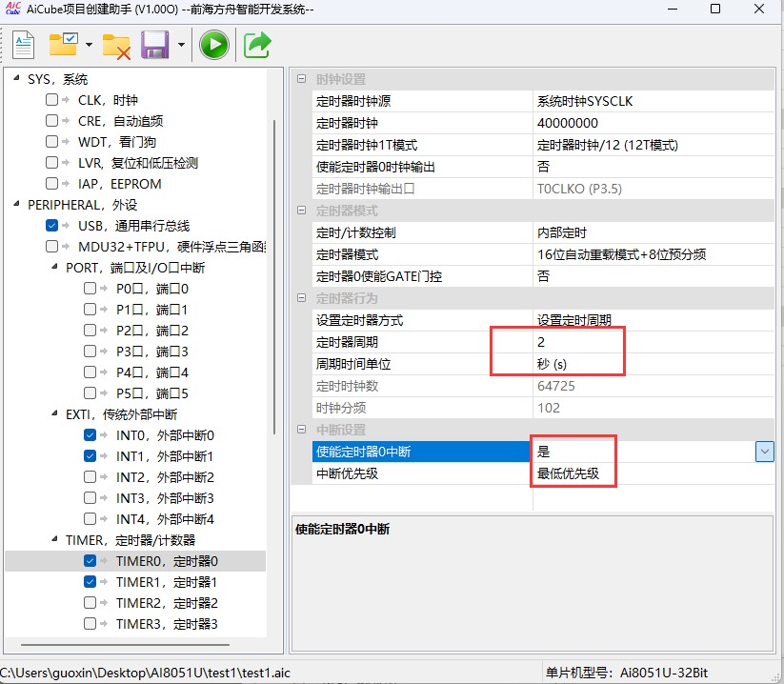Select INT3 外部中断3 tree item
784x684 pixels.
pyautogui.click(x=165, y=498)
